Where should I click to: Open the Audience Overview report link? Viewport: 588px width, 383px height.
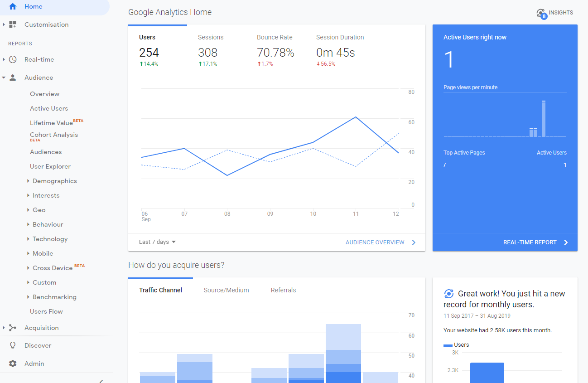click(x=375, y=242)
